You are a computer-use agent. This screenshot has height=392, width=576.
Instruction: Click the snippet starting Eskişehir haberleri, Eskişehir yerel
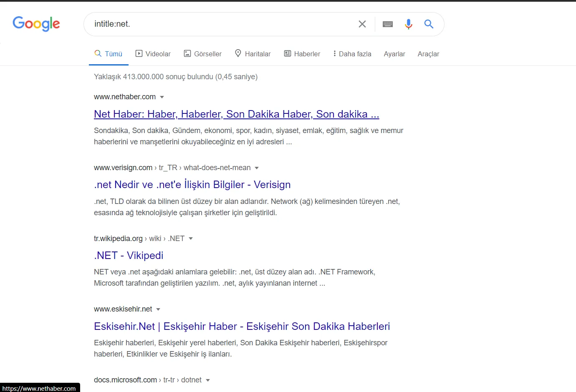[x=240, y=349]
